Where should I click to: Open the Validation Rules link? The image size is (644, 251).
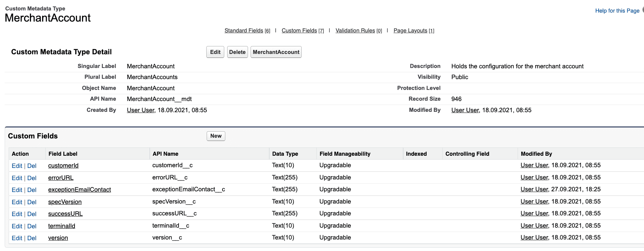tap(355, 31)
